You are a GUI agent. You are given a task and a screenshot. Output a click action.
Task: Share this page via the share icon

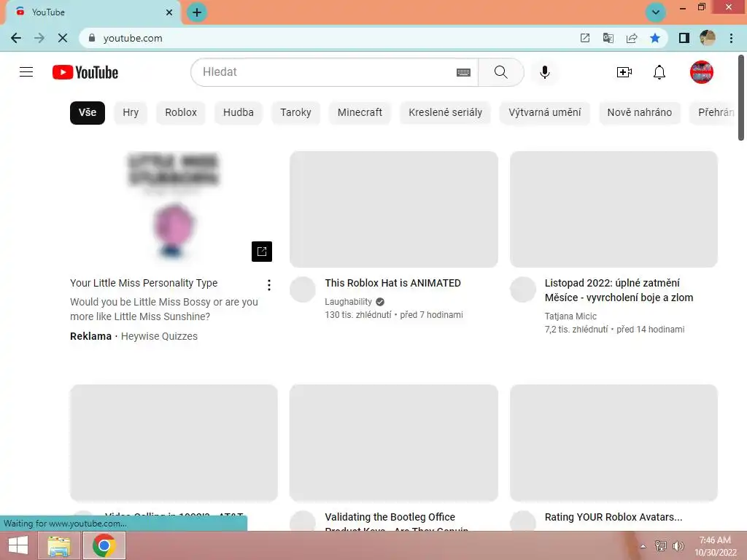[632, 38]
